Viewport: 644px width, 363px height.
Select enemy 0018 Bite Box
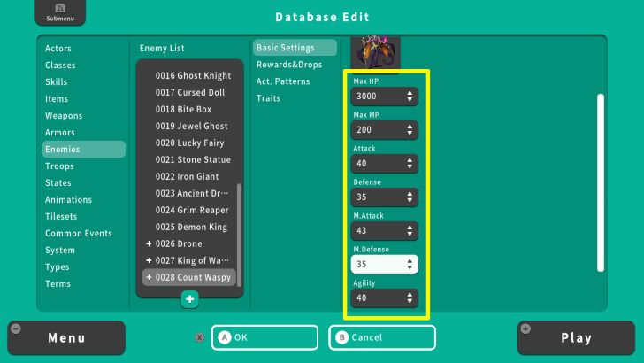pyautogui.click(x=183, y=110)
